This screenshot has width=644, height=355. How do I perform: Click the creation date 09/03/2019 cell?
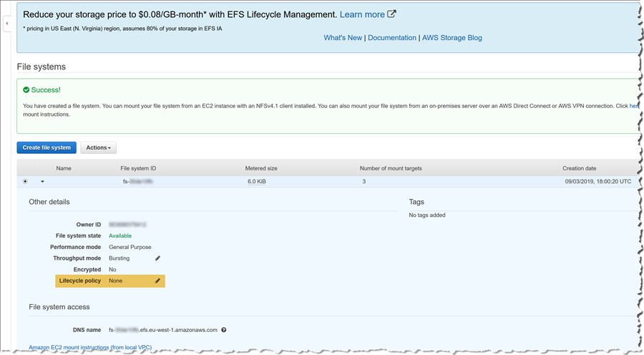click(598, 181)
